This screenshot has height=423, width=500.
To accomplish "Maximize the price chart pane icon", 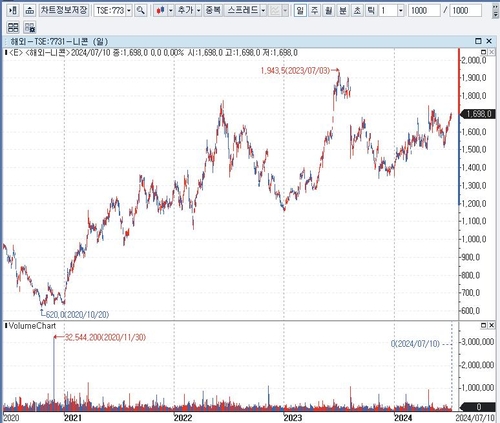I will tap(484, 52).
